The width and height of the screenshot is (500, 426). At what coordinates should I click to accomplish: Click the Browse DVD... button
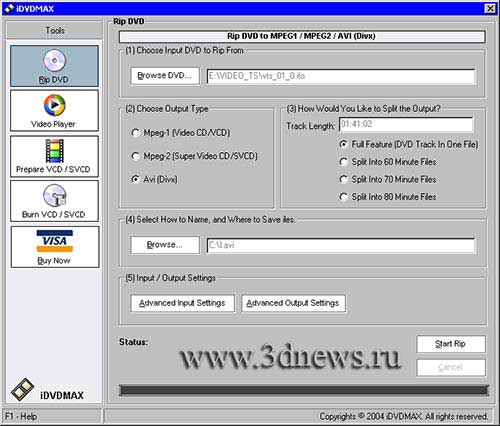165,76
